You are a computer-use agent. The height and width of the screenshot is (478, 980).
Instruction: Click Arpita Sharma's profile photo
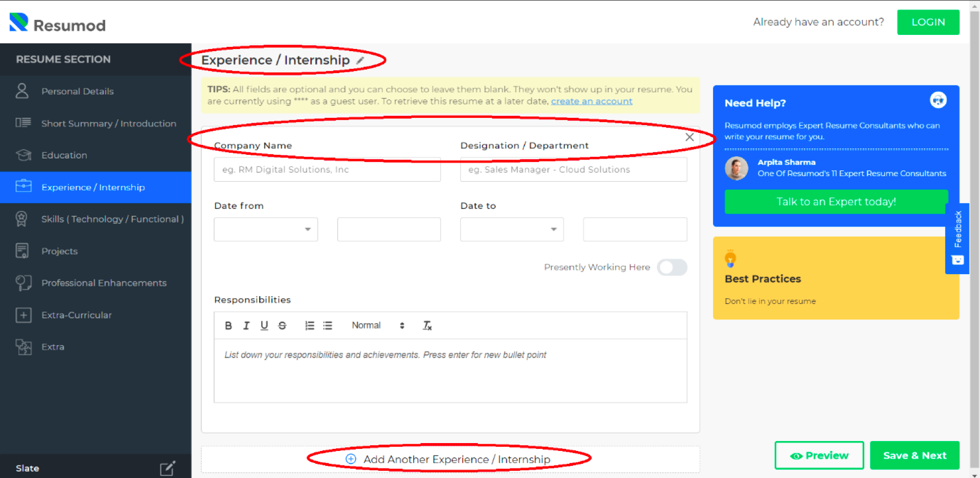point(736,168)
